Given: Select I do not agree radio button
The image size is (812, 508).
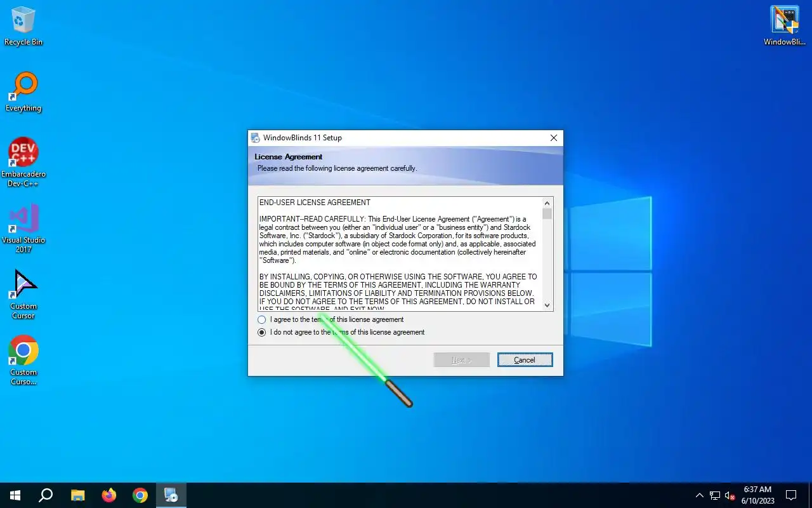Looking at the screenshot, I should pos(262,332).
